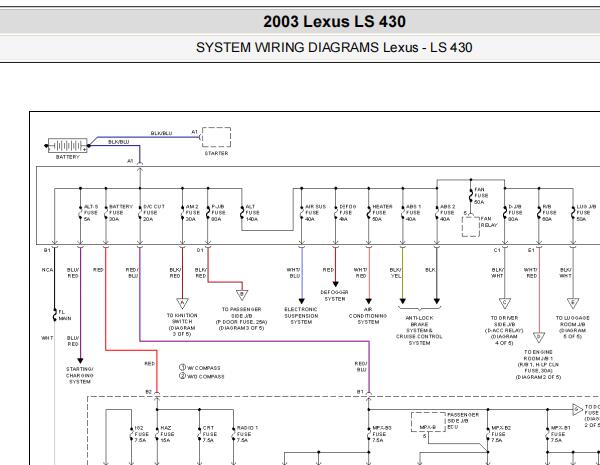Click the BATTERY FUSE 30A label
Screen dimensions: 600x465
[121, 213]
